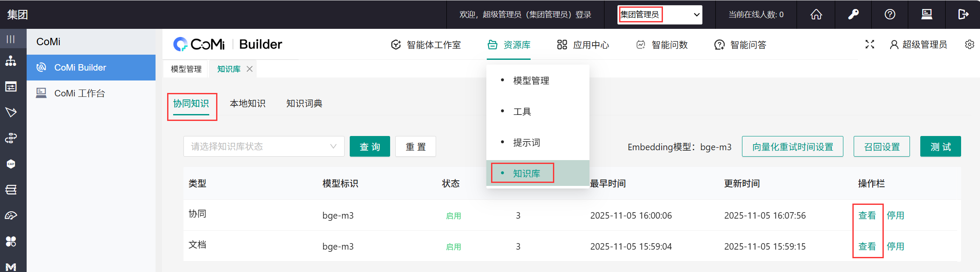Click the organization chart sidebar icon
The width and height of the screenshot is (980, 272).
tap(11, 61)
